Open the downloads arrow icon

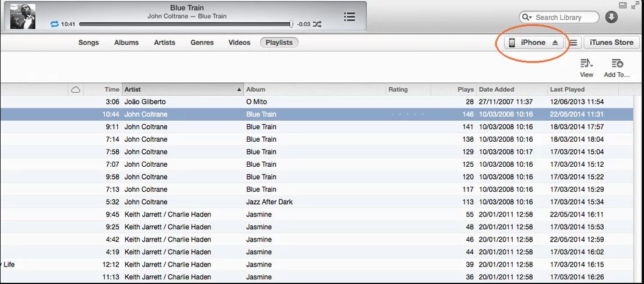tap(611, 17)
